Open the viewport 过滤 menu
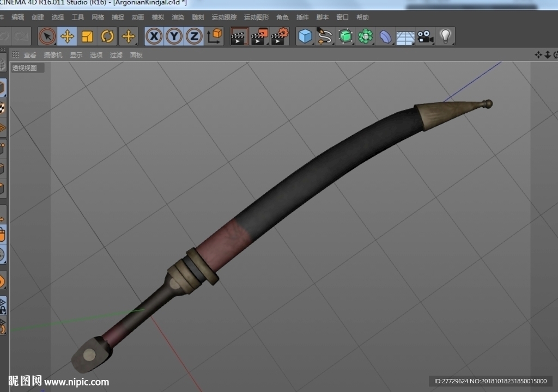This screenshot has height=392, width=558. coord(116,55)
